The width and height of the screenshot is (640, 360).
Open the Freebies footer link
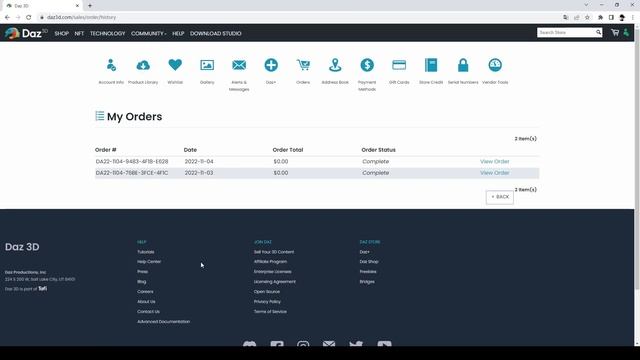pyautogui.click(x=368, y=272)
